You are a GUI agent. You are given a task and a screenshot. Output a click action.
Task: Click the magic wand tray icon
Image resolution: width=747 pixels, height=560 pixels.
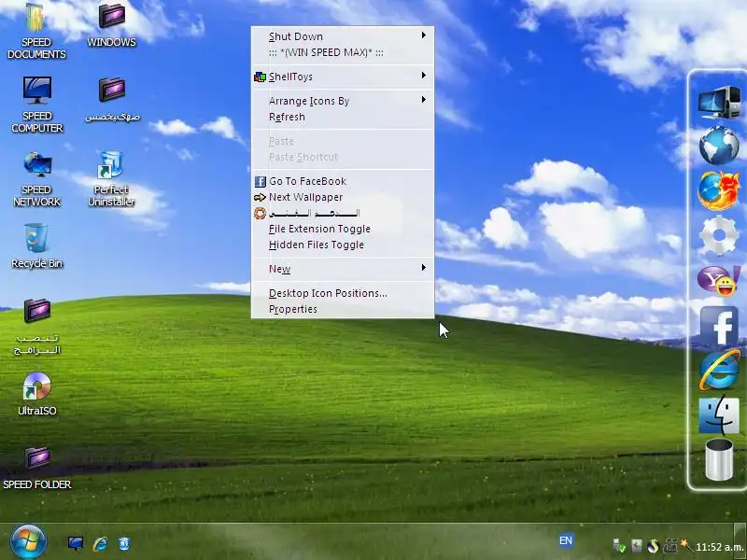click(686, 546)
